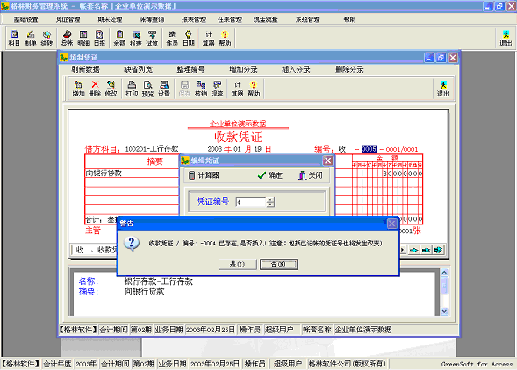Choose 增加分录 in the voucher menu

(243, 70)
